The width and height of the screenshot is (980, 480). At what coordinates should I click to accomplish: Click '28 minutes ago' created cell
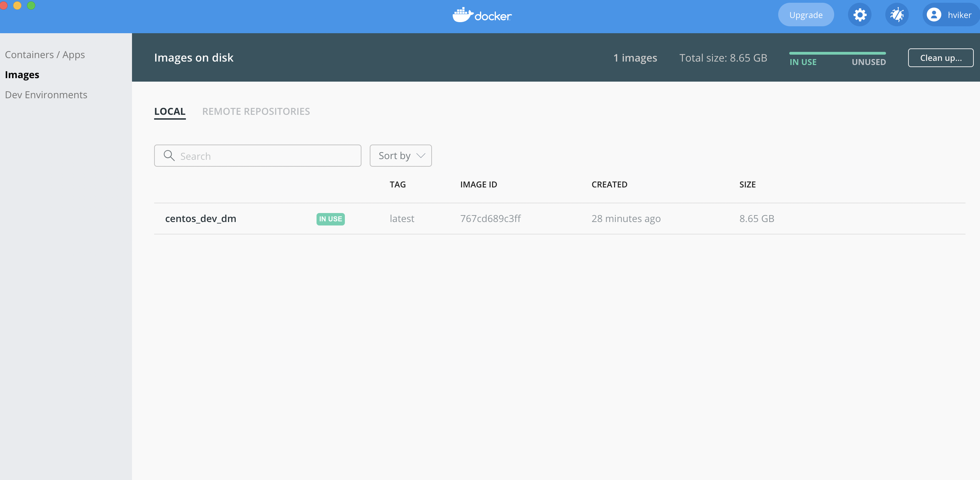click(x=626, y=219)
